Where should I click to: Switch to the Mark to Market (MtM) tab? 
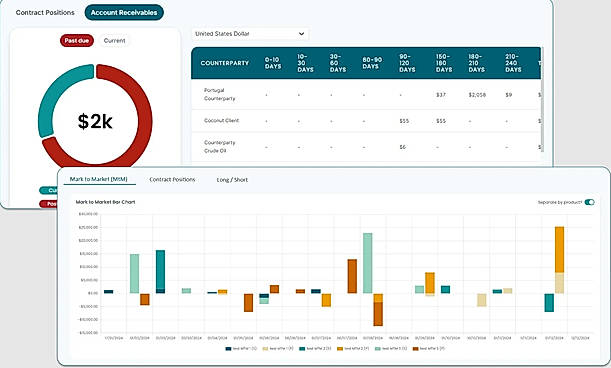pyautogui.click(x=99, y=179)
